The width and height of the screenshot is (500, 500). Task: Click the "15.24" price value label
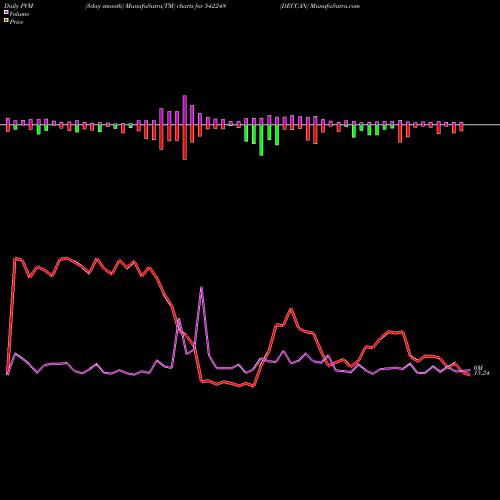click(481, 373)
